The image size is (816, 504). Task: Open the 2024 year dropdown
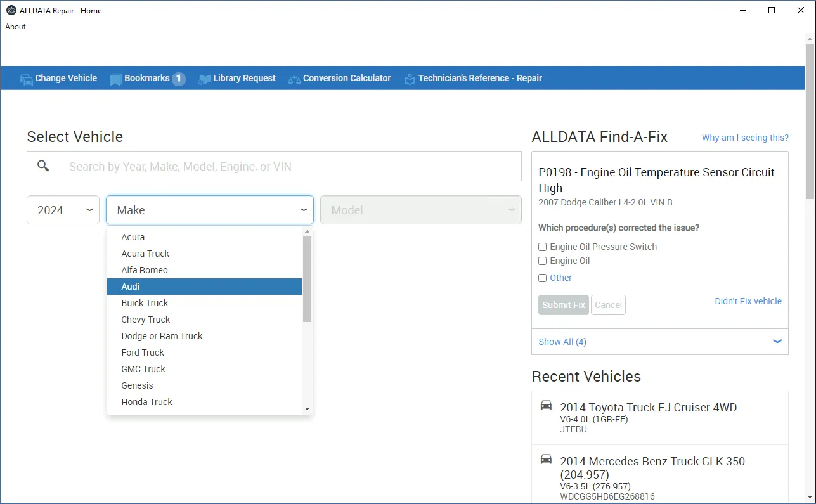pos(63,210)
